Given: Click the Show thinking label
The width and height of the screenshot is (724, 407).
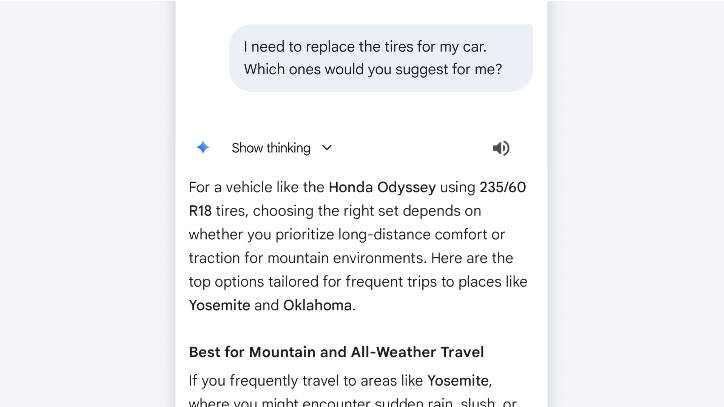Looking at the screenshot, I should (x=271, y=148).
